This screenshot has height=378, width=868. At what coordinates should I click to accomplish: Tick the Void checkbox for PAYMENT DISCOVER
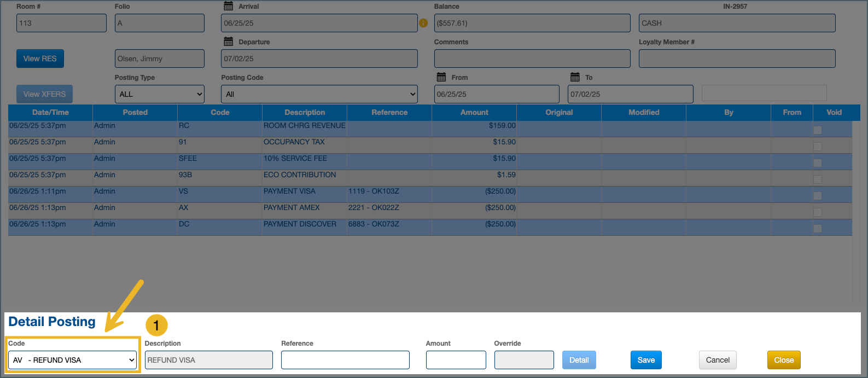coord(817,229)
